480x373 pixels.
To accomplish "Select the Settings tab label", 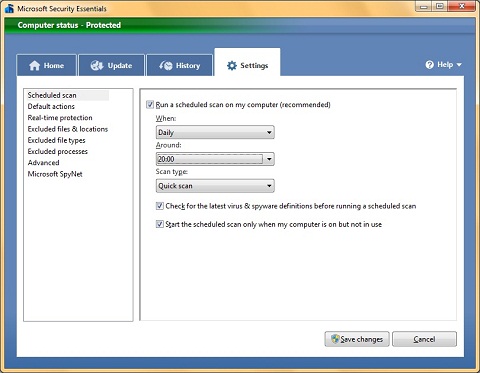I will (x=254, y=66).
